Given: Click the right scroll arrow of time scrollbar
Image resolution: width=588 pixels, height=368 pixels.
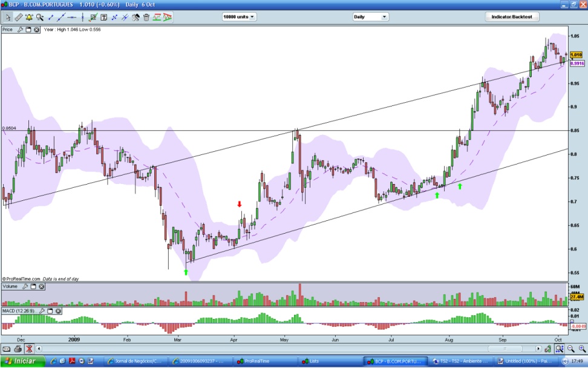Looking at the screenshot, I should (x=538, y=349).
